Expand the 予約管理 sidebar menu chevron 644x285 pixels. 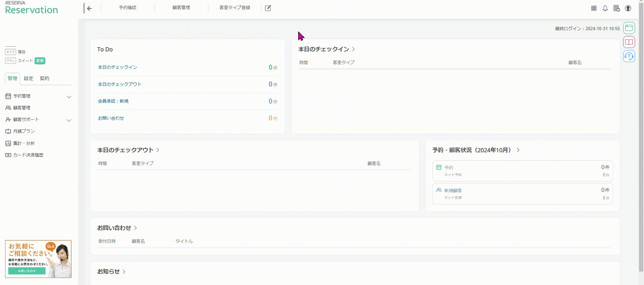[69, 97]
